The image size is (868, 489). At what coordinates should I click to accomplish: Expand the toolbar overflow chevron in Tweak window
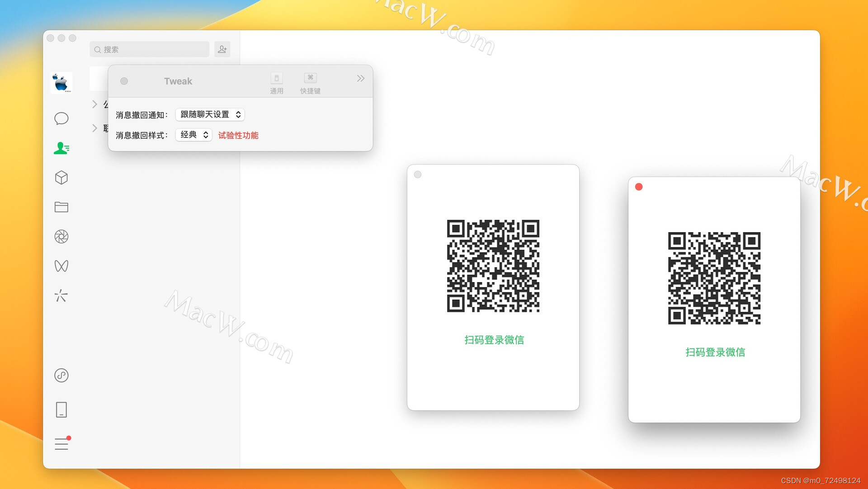tap(360, 78)
